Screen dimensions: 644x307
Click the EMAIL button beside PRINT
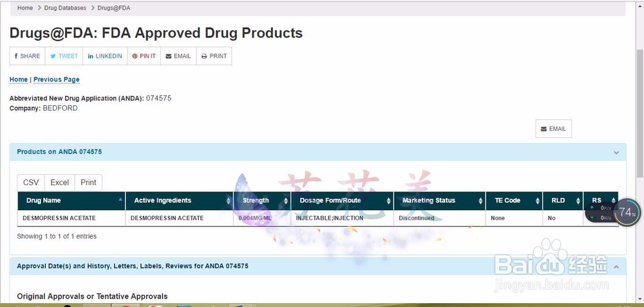click(178, 56)
